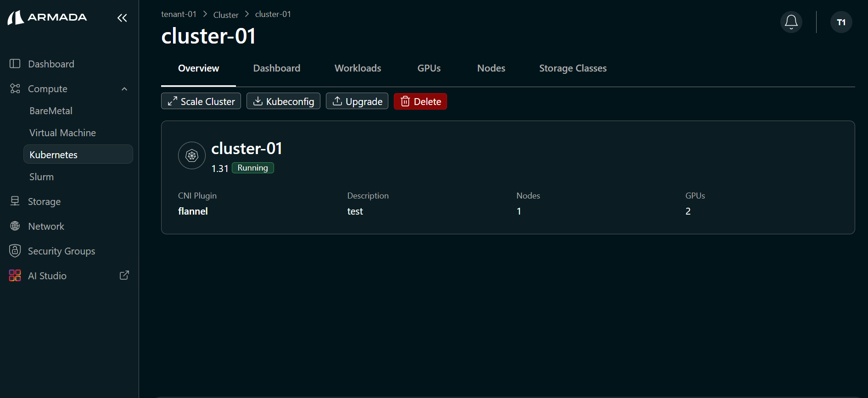Open the GPUs tab
This screenshot has height=398, width=868.
429,68
